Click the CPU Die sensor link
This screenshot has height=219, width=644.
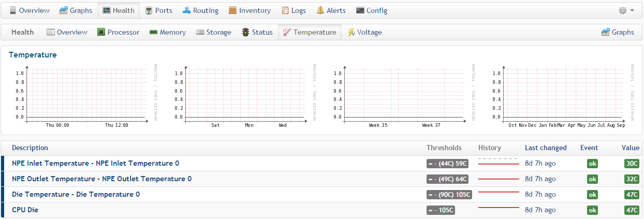pyautogui.click(x=25, y=210)
